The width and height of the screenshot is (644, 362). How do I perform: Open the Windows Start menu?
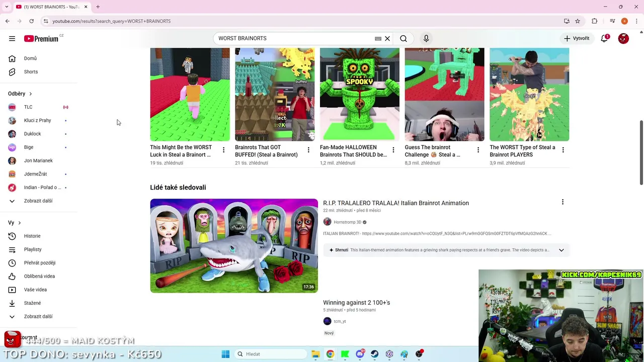click(225, 354)
